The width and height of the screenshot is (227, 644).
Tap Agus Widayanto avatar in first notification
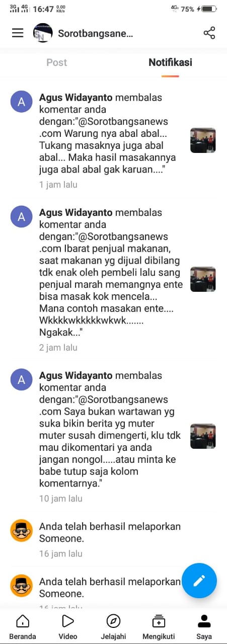click(x=21, y=102)
